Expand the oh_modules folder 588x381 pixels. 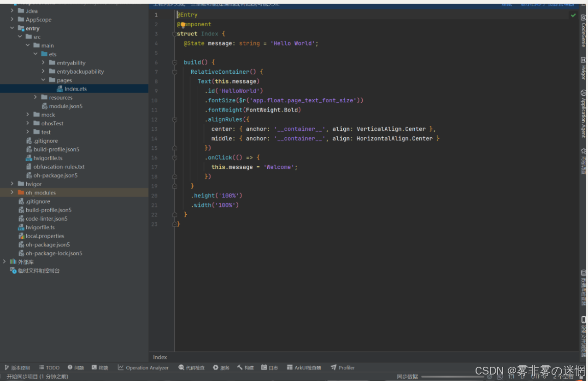[12, 193]
